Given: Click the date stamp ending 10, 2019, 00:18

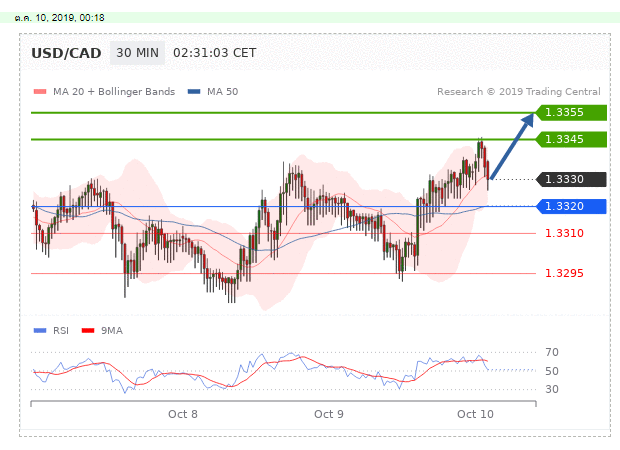Looking at the screenshot, I should (60, 18).
